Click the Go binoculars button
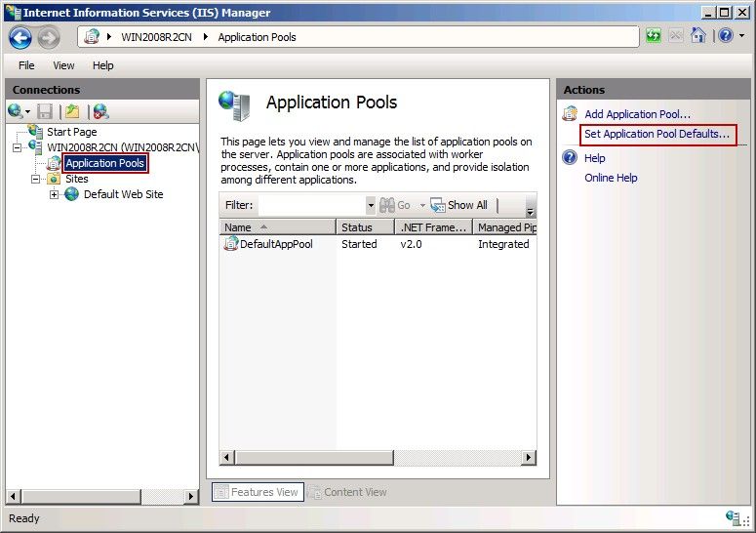This screenshot has height=533, width=756. coord(395,205)
